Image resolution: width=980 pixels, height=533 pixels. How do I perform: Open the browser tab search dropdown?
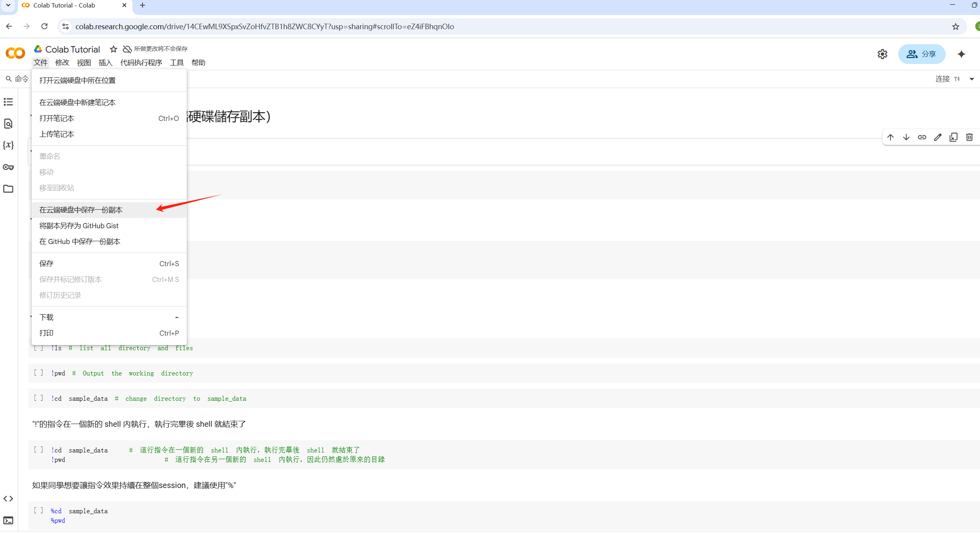click(x=8, y=6)
